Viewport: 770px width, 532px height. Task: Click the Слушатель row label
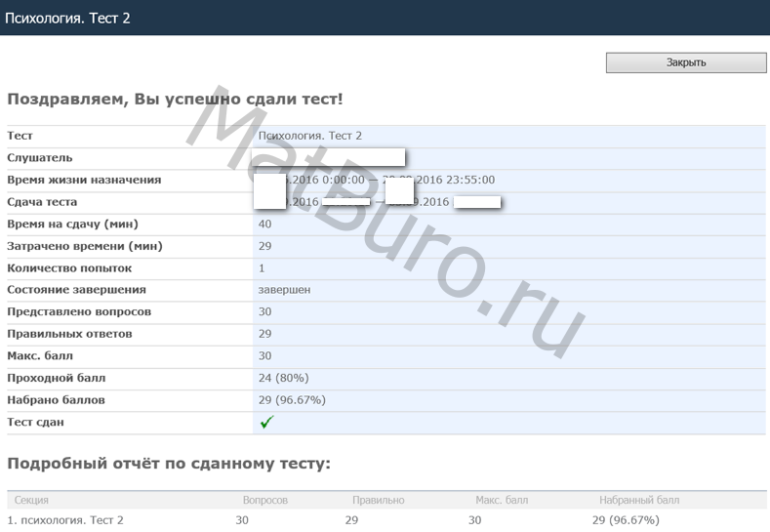(x=40, y=158)
